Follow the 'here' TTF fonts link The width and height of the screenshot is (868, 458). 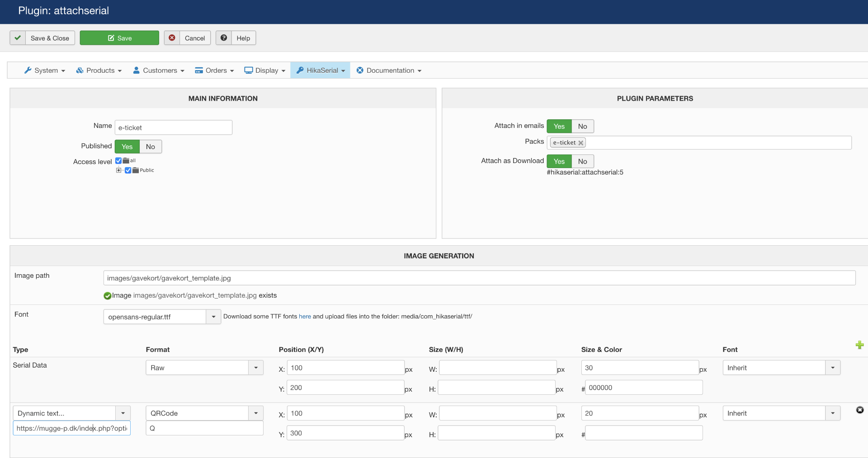tap(305, 317)
